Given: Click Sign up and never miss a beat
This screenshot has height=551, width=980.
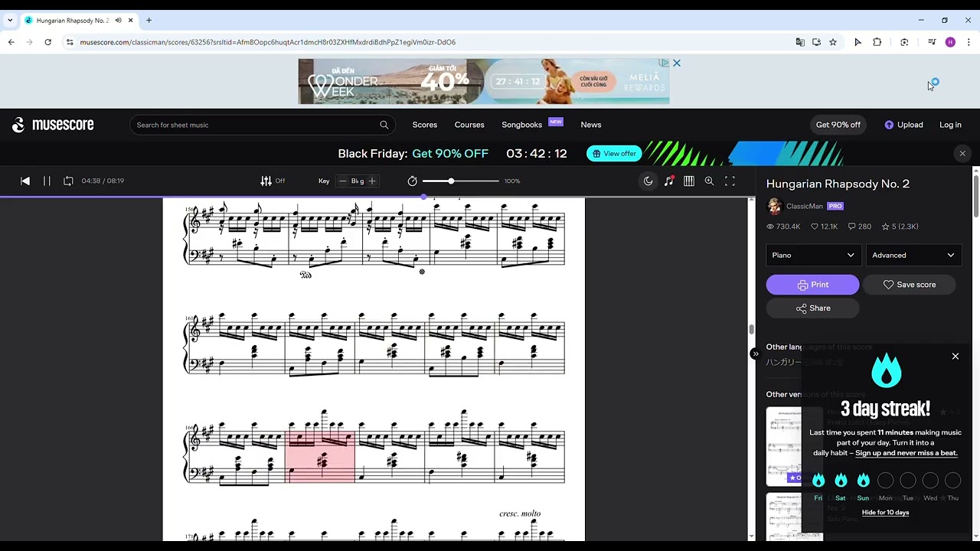Looking at the screenshot, I should click(906, 453).
